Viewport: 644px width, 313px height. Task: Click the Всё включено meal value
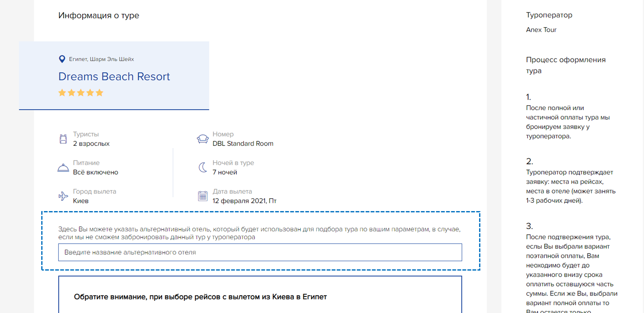point(96,172)
